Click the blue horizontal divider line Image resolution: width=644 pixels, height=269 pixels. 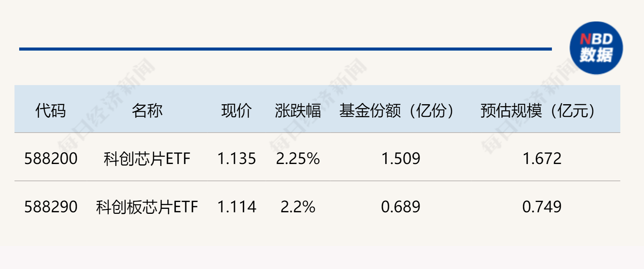(x=286, y=49)
